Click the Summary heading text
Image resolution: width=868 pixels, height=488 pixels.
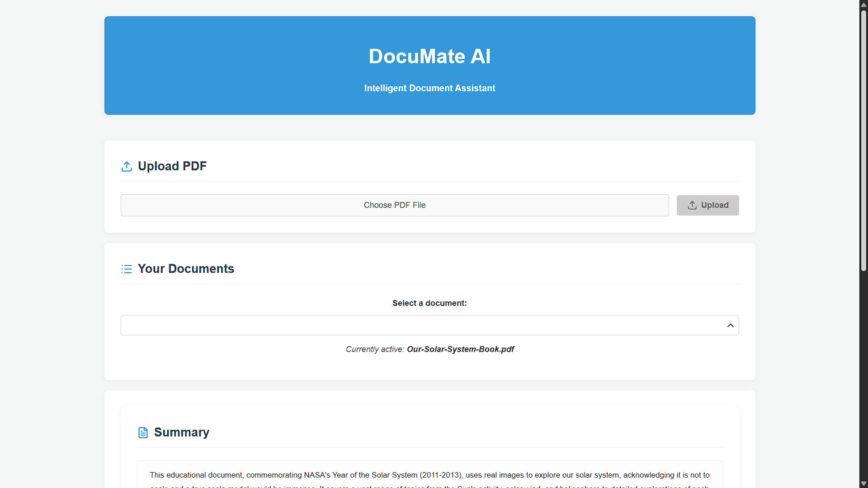[x=182, y=432]
